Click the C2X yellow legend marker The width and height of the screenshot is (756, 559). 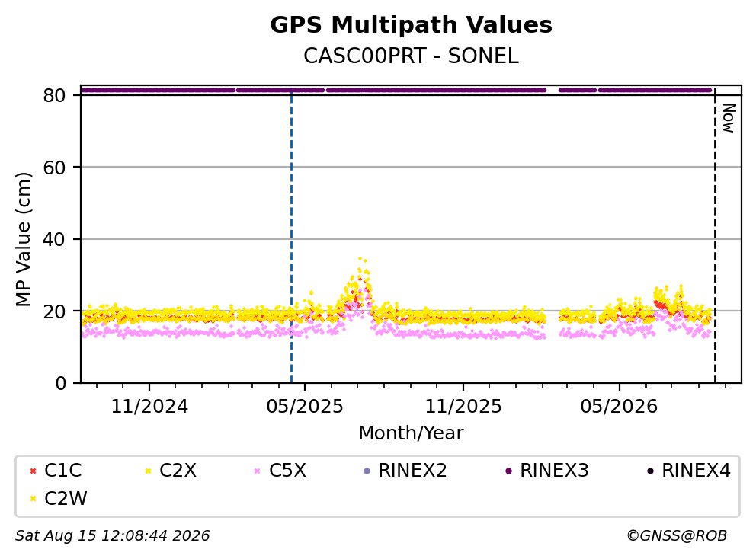click(x=148, y=471)
